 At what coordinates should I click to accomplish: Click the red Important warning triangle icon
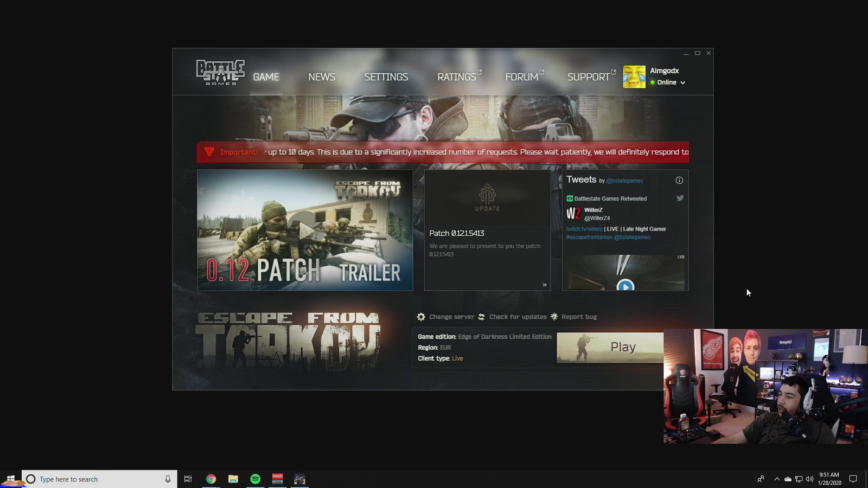209,152
